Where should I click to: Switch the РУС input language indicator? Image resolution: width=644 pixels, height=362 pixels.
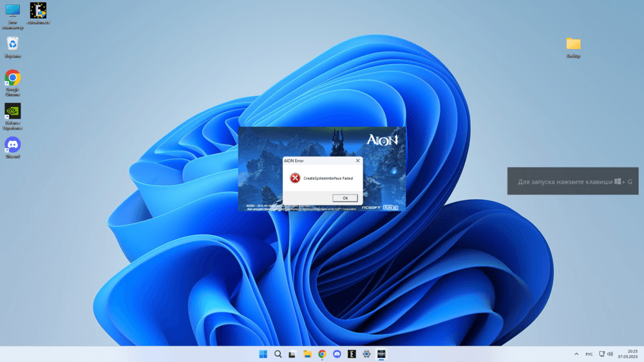tap(589, 354)
